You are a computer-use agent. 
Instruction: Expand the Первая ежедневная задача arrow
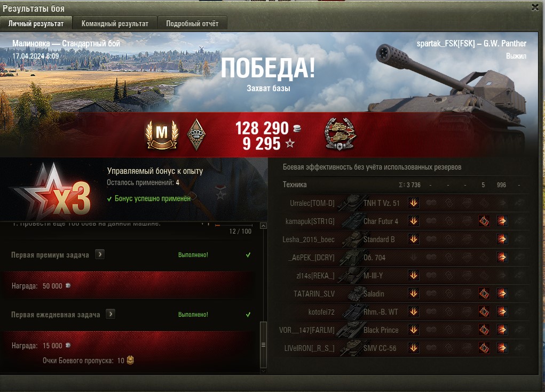[110, 314]
